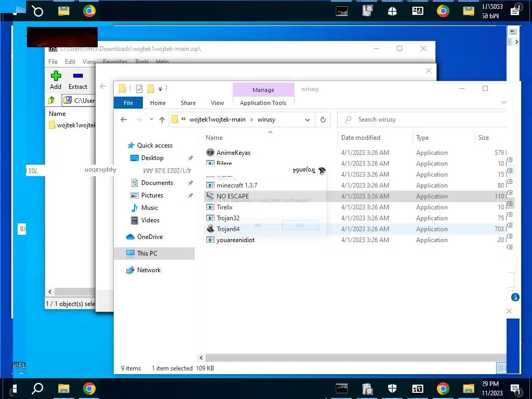532x399 pixels.
Task: Click the Search wirusy field
Action: click(x=422, y=119)
